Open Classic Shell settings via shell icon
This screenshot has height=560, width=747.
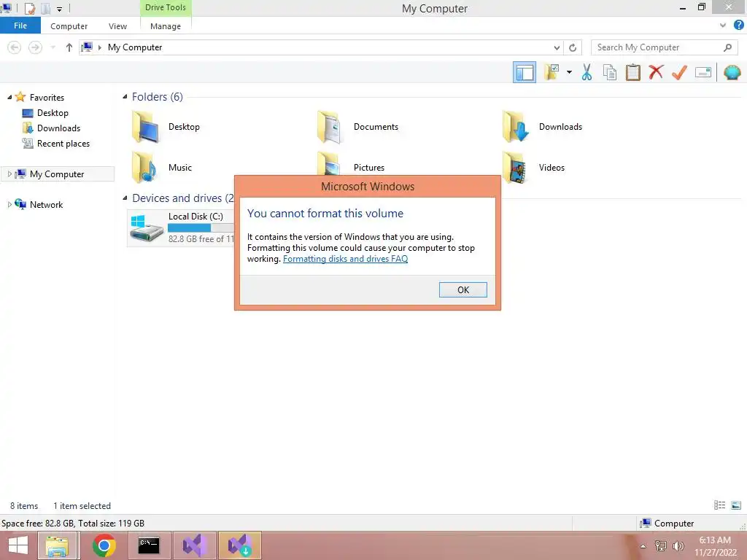pos(732,72)
